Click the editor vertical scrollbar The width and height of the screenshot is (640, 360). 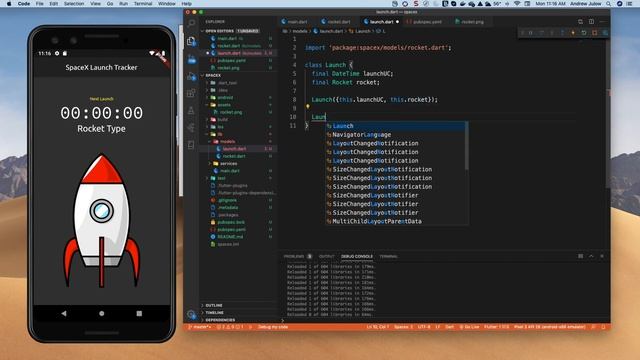coord(608,112)
